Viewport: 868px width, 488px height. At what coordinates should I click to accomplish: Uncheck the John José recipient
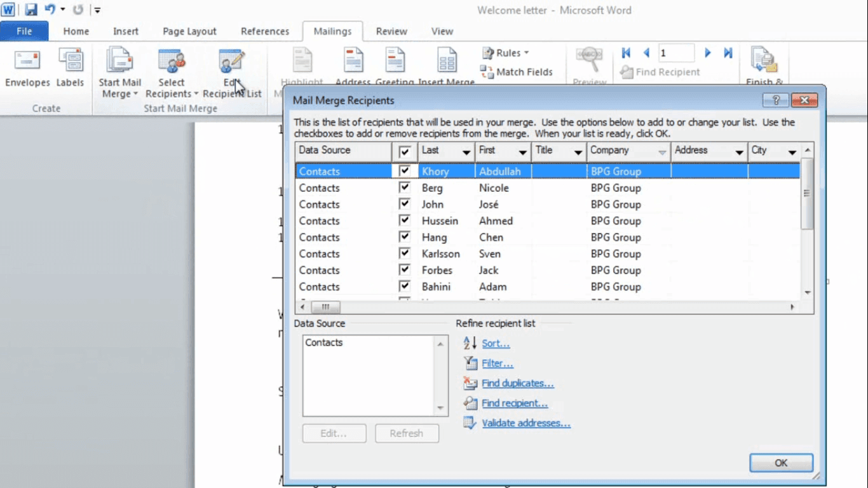pyautogui.click(x=405, y=204)
